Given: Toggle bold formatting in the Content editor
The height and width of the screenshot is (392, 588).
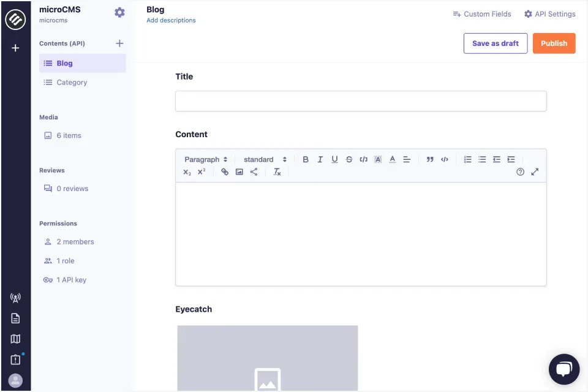Looking at the screenshot, I should click(306, 159).
